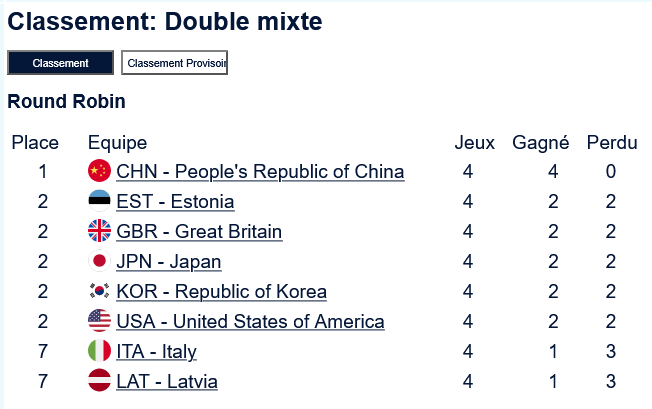Viewport: 652px width, 409px height.
Task: Click the Estonia flag icon
Action: [x=99, y=201]
